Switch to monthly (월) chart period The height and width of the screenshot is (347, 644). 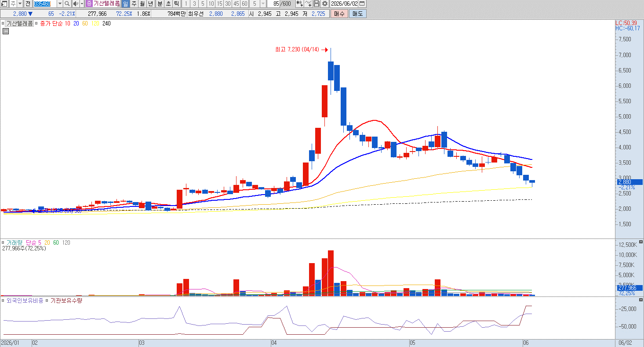142,4
